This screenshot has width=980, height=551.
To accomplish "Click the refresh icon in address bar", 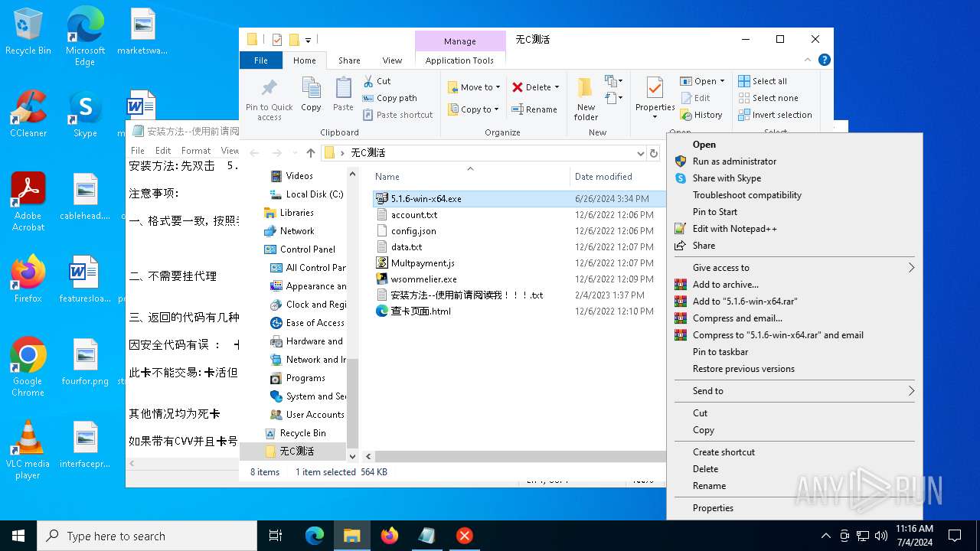I will pos(654,153).
